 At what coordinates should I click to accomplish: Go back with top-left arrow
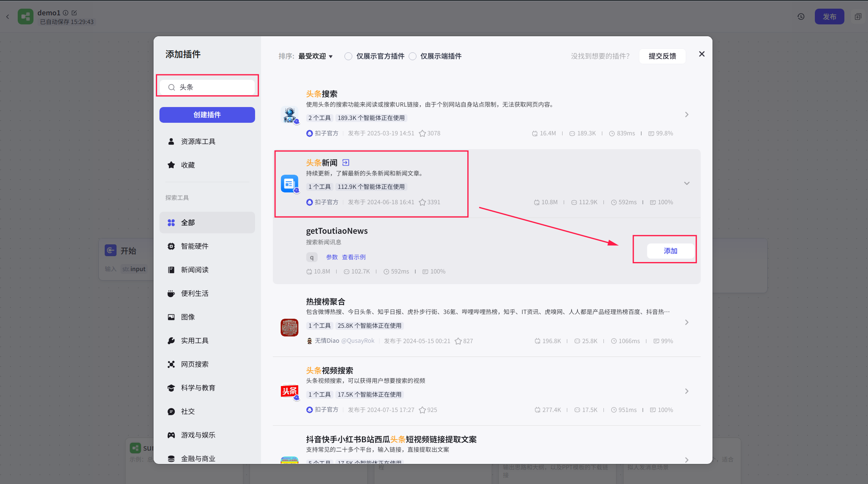point(7,17)
